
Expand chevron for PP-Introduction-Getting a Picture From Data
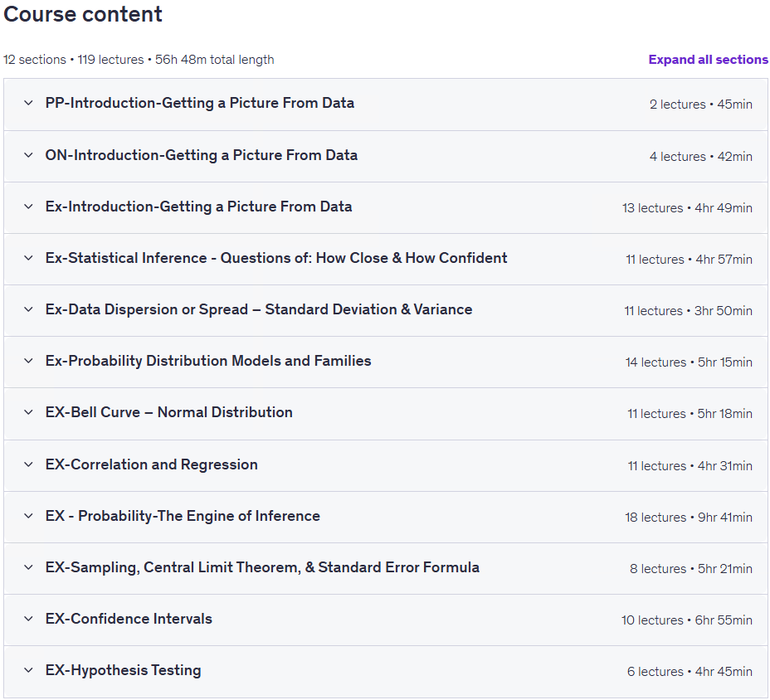coord(28,103)
